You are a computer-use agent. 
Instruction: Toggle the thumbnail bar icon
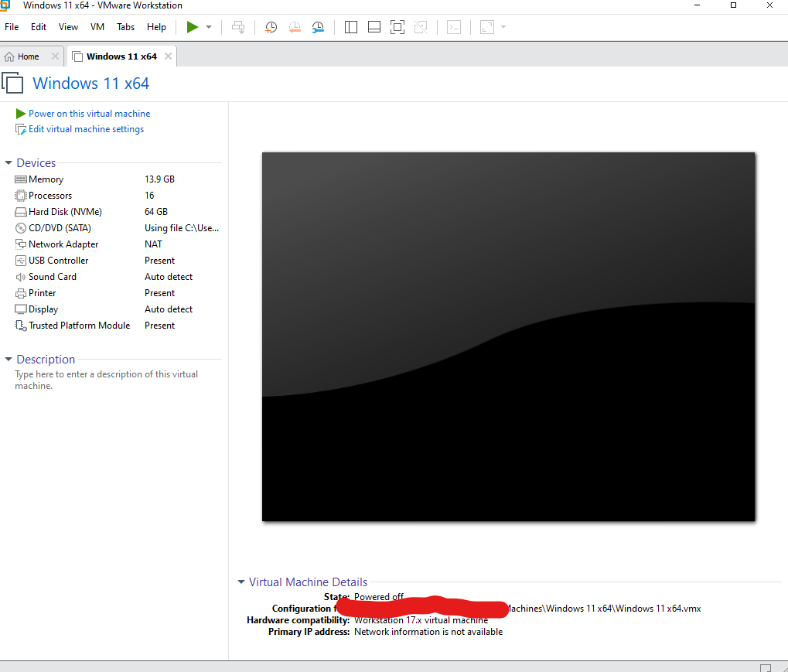(x=374, y=27)
